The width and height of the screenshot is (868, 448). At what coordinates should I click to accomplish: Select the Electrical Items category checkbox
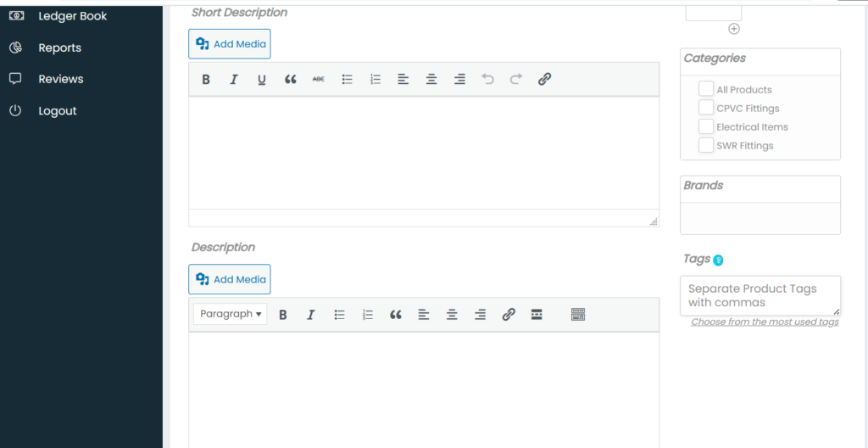pyautogui.click(x=706, y=126)
